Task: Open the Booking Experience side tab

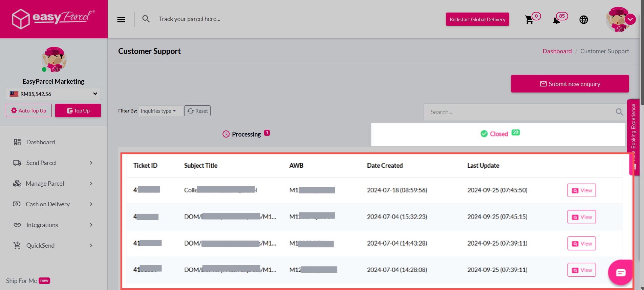Action: (x=634, y=137)
